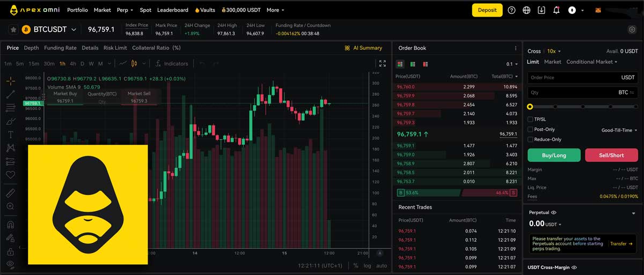Switch to the Depth chart tab
644x275 pixels.
[x=31, y=48]
